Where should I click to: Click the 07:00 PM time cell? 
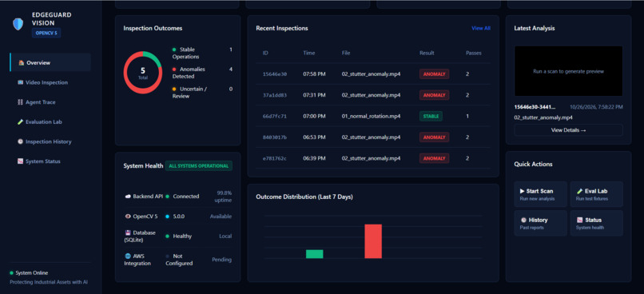click(314, 116)
